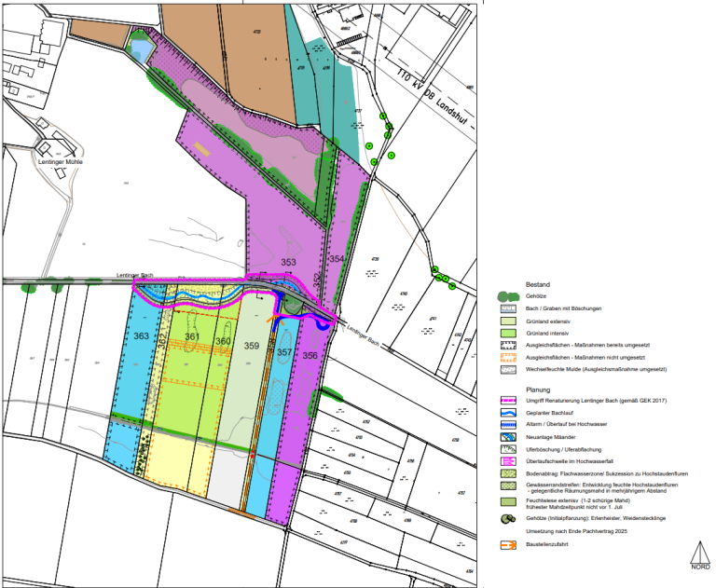The width and height of the screenshot is (716, 588).
Task: Click the Gehölze legend symbol
Action: tap(508, 295)
